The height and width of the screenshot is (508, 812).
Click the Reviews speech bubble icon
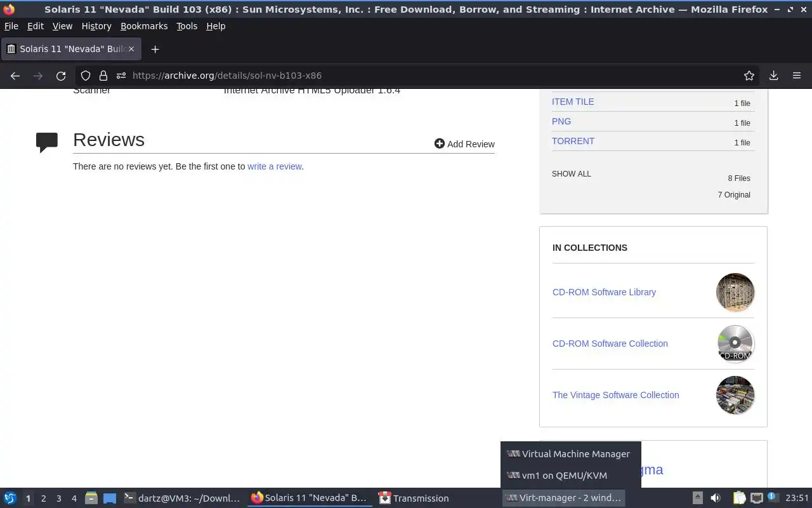(47, 142)
